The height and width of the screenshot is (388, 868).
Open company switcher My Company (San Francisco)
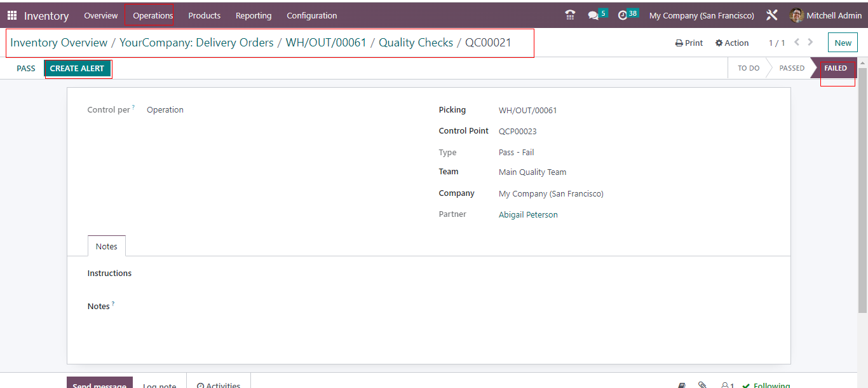pos(702,15)
